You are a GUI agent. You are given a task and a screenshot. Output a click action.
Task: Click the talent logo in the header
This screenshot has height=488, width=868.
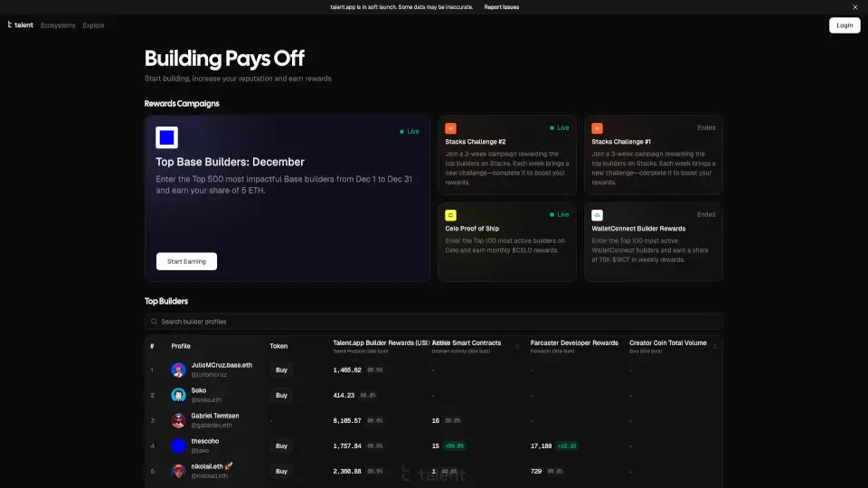[x=20, y=25]
